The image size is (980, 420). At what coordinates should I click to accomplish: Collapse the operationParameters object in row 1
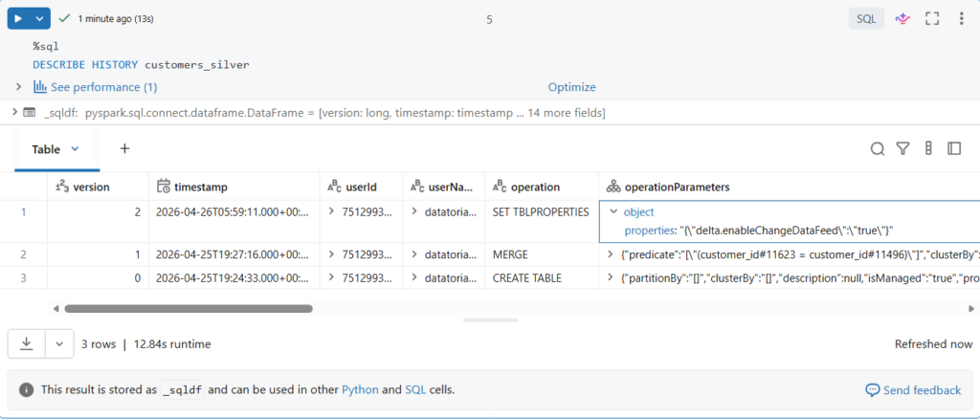pos(613,212)
